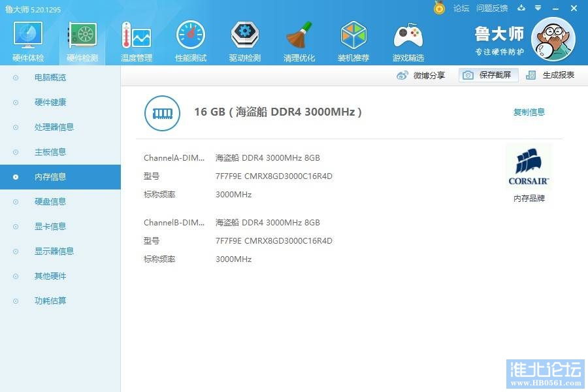Viewport: 588px width, 392px height.
Task: Click the 16 GB 海盗船 DDR4 heading
Action: [278, 112]
